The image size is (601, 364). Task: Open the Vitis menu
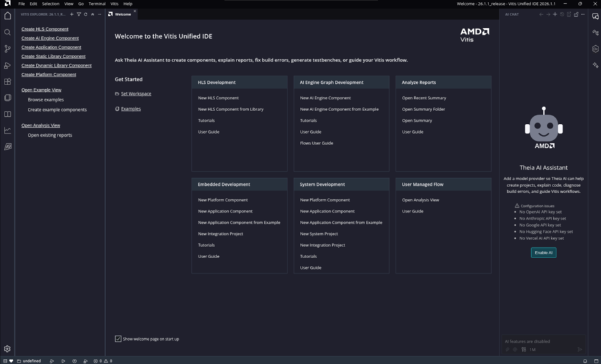point(114,3)
